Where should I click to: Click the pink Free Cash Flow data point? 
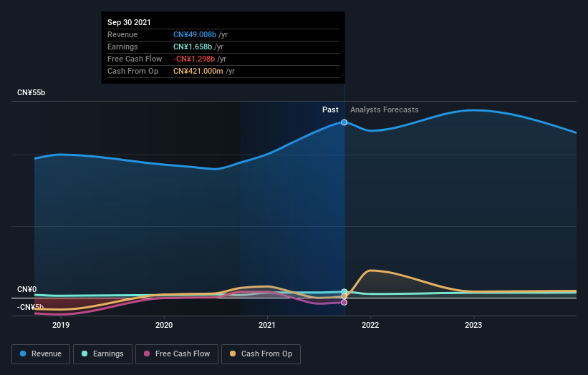(344, 302)
